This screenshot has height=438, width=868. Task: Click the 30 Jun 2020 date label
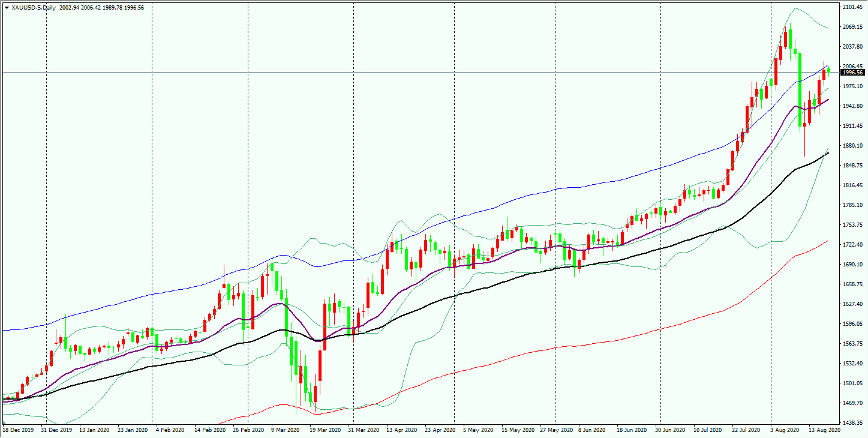pos(671,431)
